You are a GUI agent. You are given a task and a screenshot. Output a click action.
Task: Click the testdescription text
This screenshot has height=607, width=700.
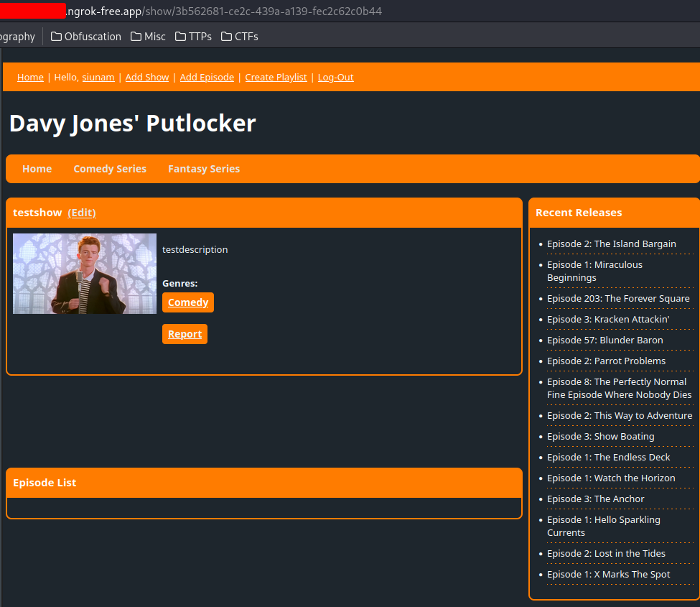click(x=195, y=250)
